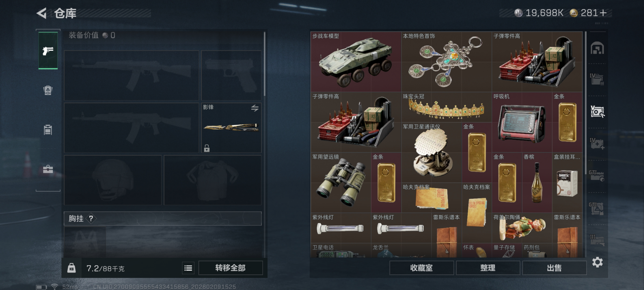644x290 pixels.
Task: Click the plus icon to add currency
Action: (603, 13)
